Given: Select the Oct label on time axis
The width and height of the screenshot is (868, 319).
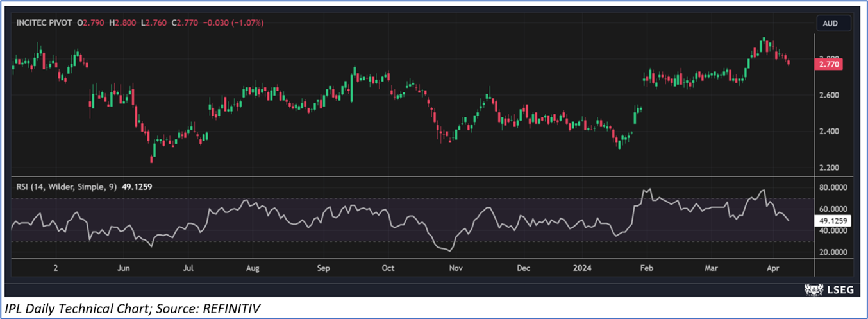Looking at the screenshot, I should pyautogui.click(x=387, y=267).
